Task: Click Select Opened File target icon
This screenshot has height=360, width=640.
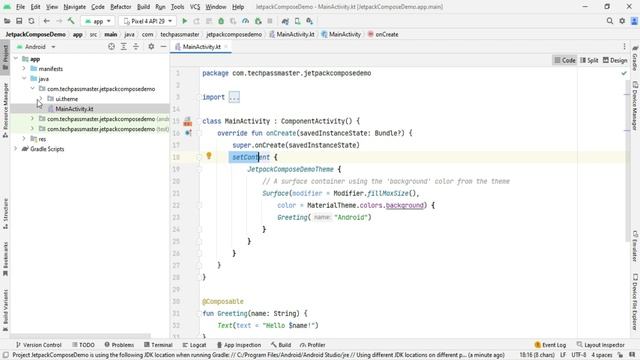Action: coord(111,47)
